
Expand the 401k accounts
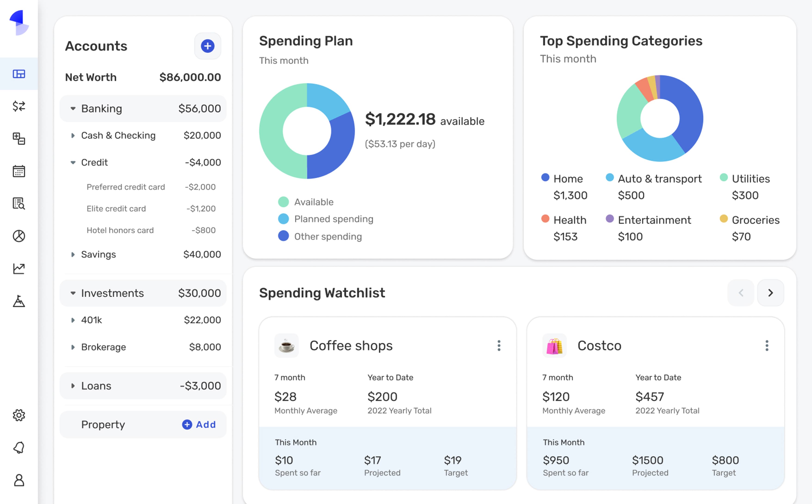coord(73,320)
